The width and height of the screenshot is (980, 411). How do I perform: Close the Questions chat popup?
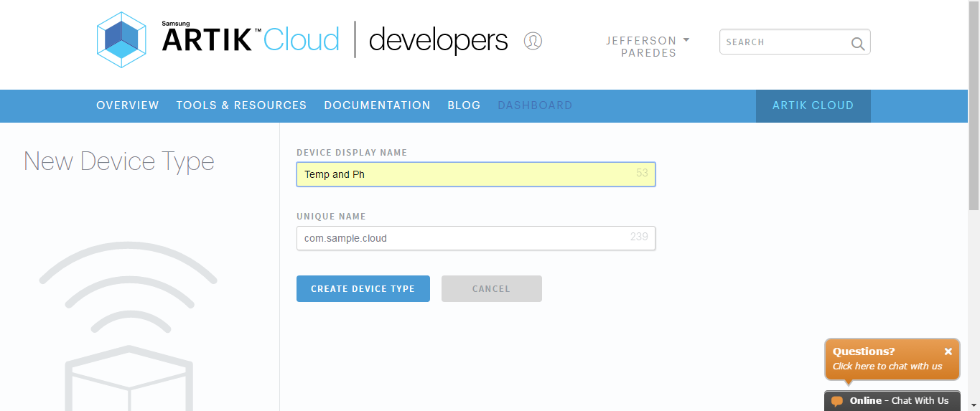(948, 351)
